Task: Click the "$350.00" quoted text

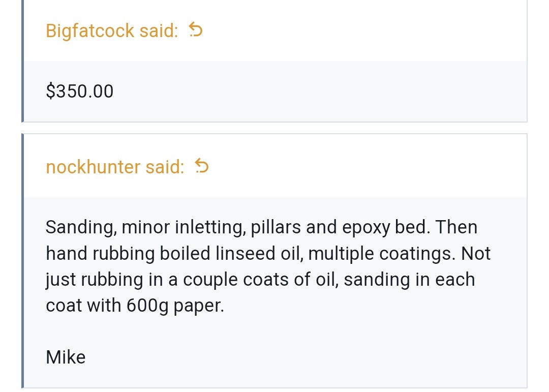Action: (x=80, y=92)
